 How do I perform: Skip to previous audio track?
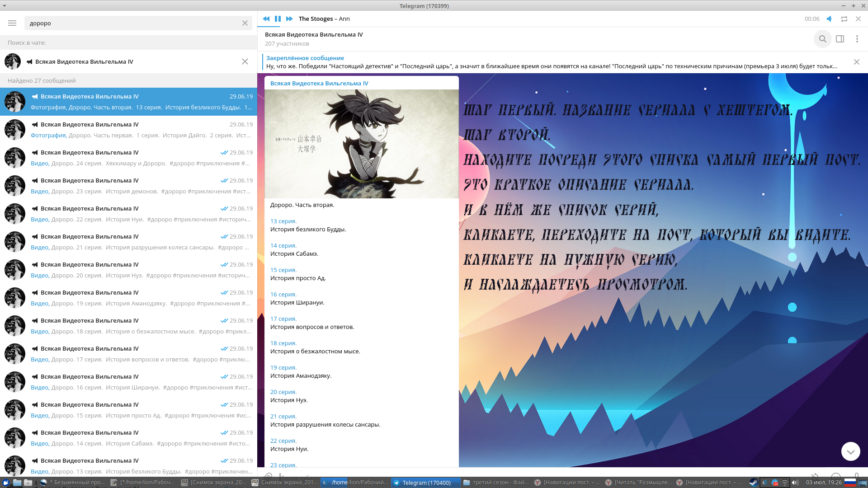266,19
